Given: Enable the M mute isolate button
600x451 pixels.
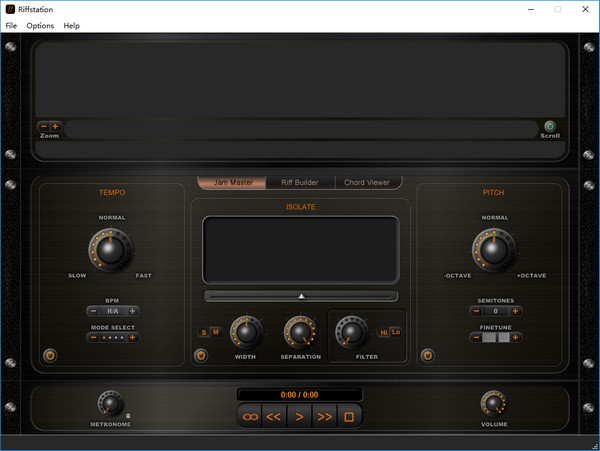Looking at the screenshot, I should (x=216, y=332).
